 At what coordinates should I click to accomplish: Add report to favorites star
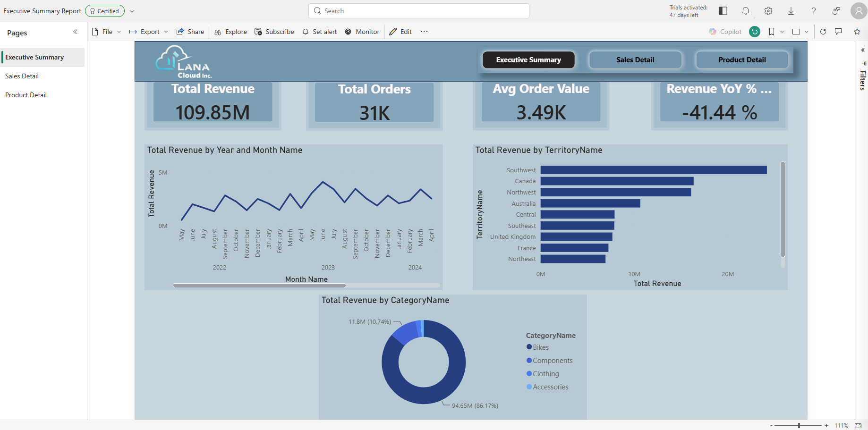[857, 32]
